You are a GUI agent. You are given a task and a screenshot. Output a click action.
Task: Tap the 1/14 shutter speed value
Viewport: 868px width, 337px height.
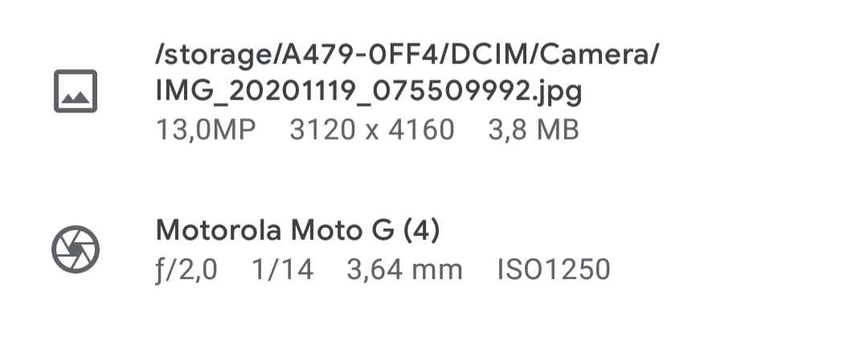click(283, 270)
